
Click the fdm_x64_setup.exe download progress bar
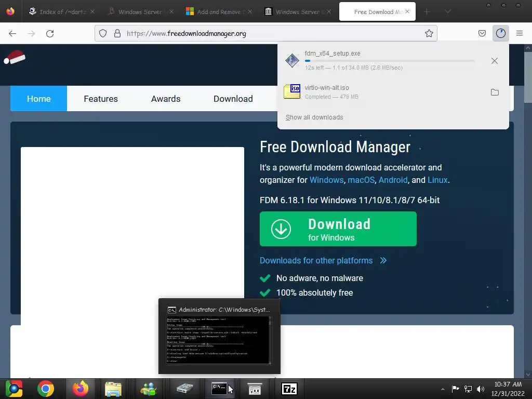(x=390, y=61)
